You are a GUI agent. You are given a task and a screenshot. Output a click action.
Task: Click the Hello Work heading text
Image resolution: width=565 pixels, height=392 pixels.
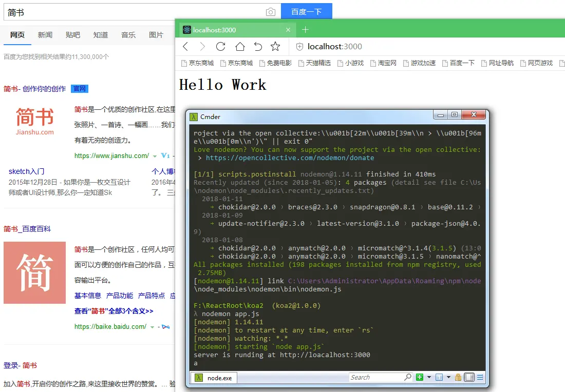(223, 85)
